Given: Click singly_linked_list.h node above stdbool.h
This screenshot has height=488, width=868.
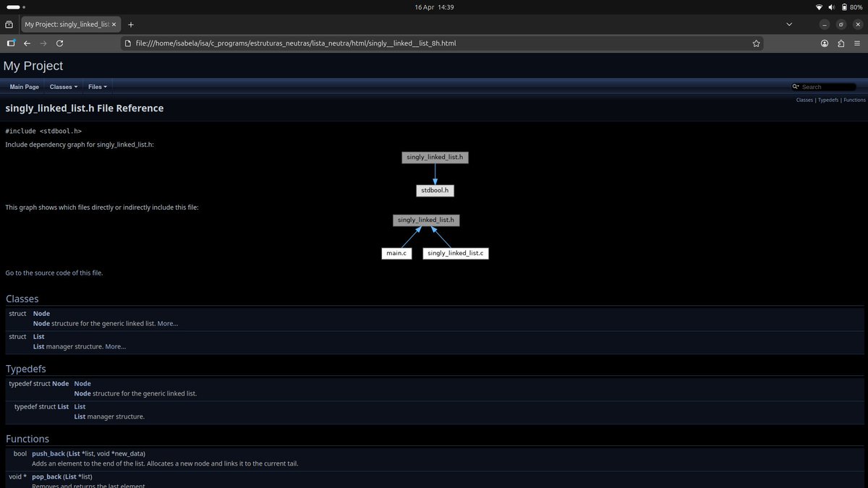Looking at the screenshot, I should click(435, 157).
